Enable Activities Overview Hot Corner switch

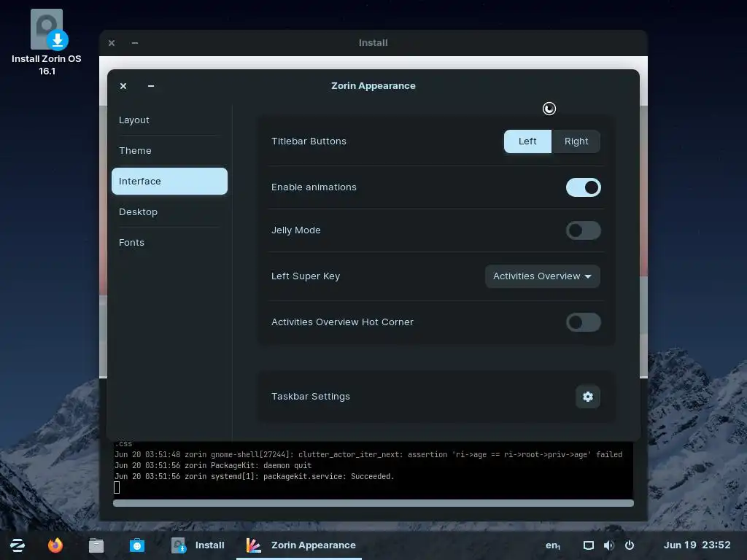(x=583, y=322)
